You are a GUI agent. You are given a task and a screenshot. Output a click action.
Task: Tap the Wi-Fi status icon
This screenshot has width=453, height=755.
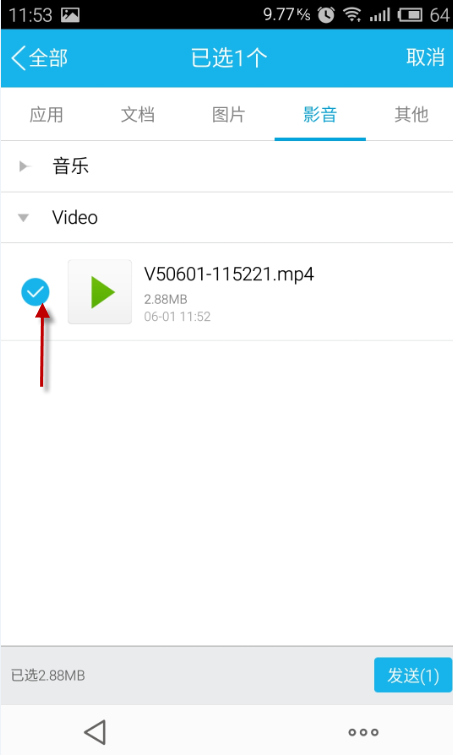click(x=352, y=15)
